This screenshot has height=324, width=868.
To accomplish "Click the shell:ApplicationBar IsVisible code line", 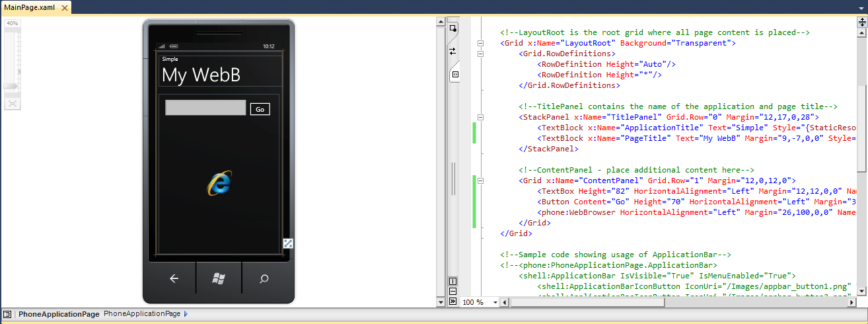I will pos(658,276).
